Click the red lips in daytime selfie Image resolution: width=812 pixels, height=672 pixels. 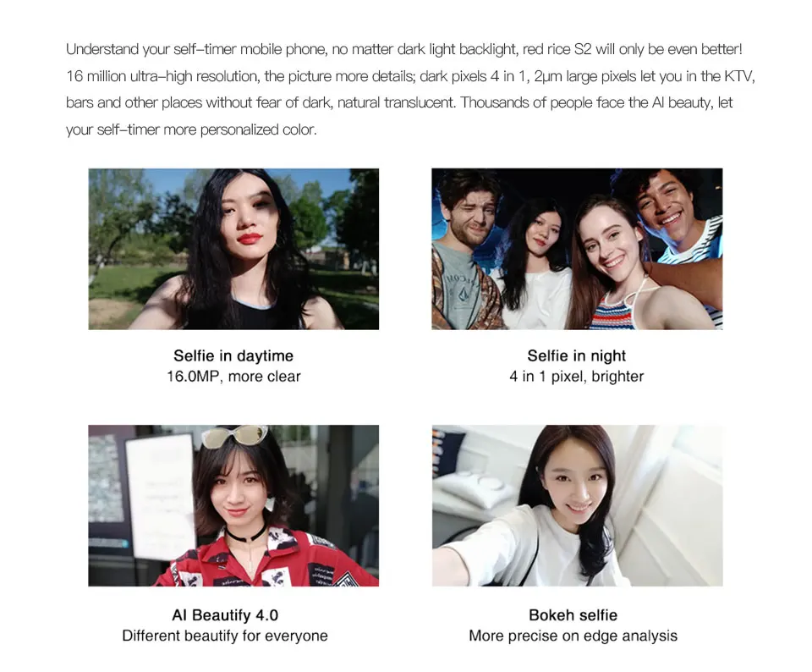click(x=249, y=239)
